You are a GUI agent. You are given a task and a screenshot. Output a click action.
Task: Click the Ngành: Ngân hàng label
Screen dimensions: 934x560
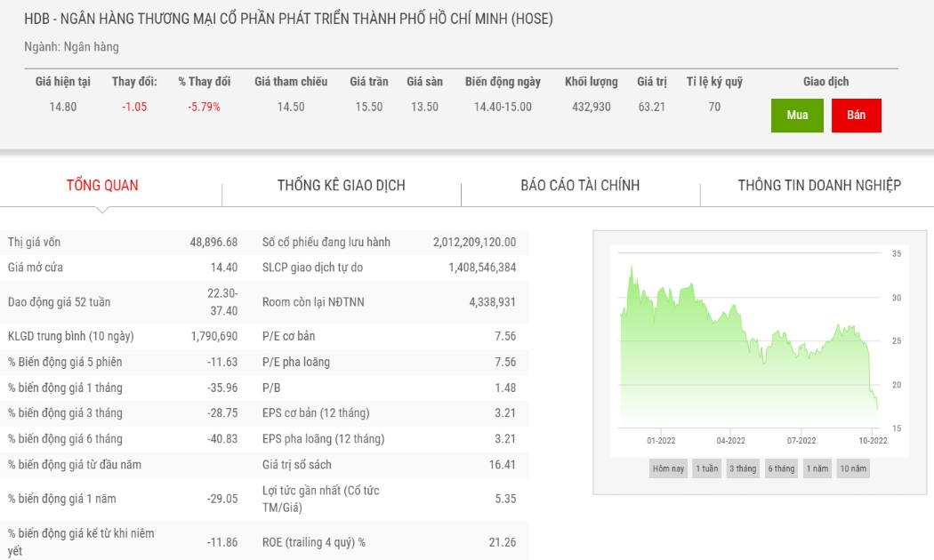[71, 46]
